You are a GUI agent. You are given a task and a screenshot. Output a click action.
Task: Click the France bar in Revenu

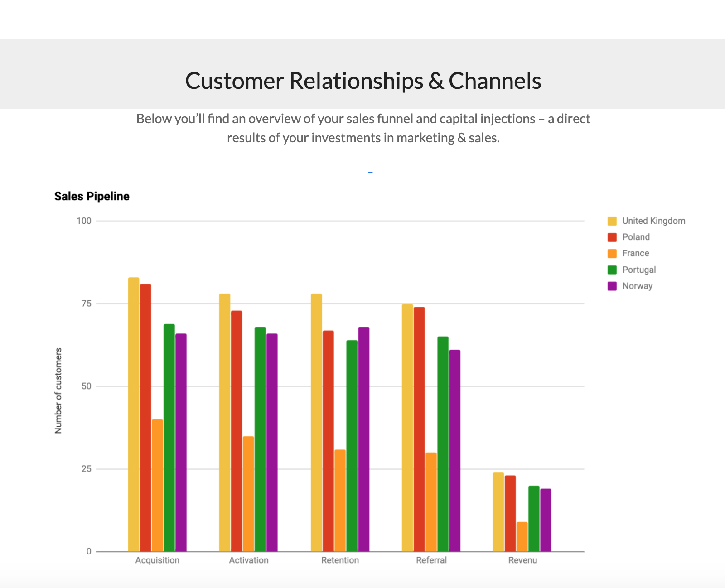pos(522,537)
